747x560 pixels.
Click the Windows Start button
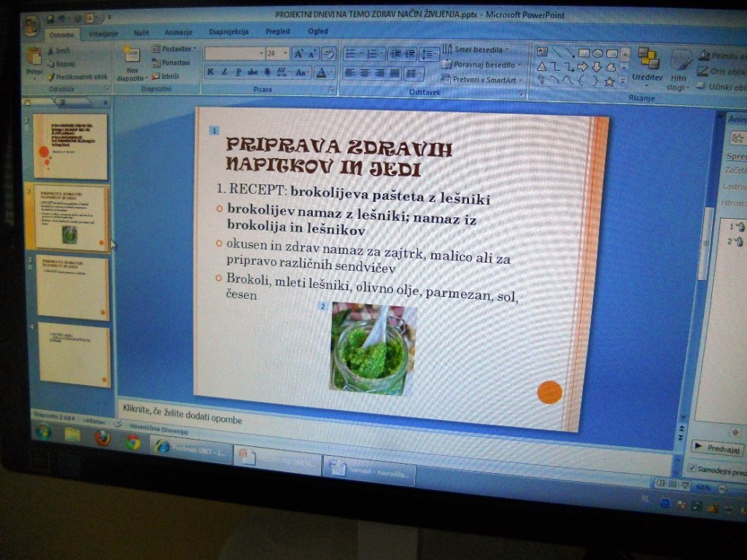[43, 432]
